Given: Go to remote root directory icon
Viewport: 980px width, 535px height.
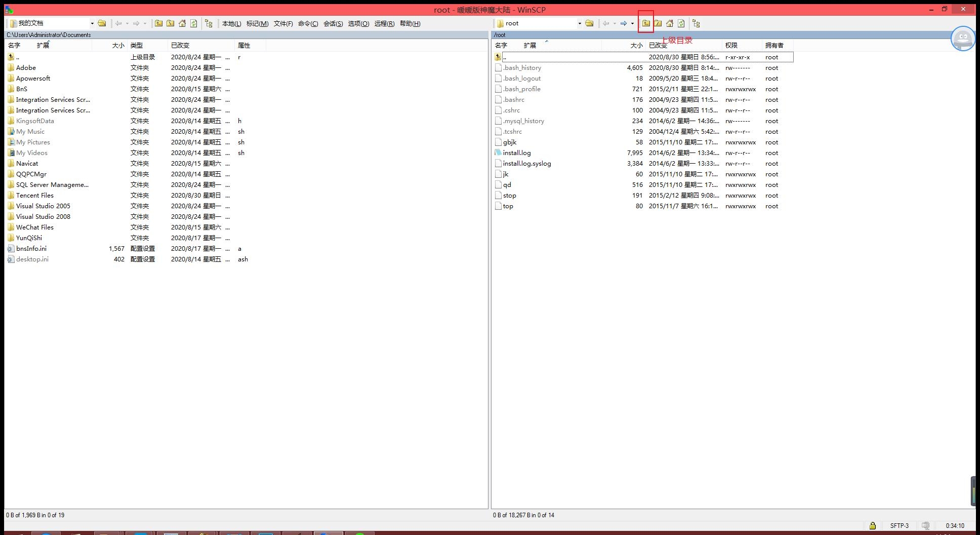Looking at the screenshot, I should [x=658, y=23].
